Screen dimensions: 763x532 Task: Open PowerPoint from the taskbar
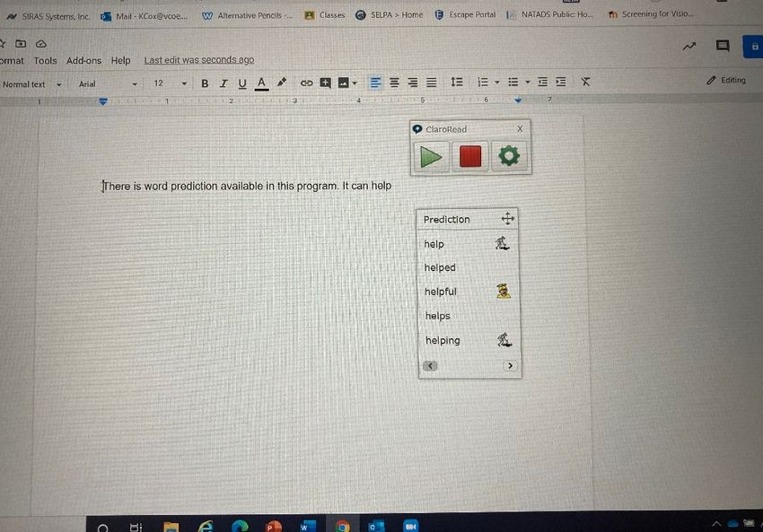274,526
